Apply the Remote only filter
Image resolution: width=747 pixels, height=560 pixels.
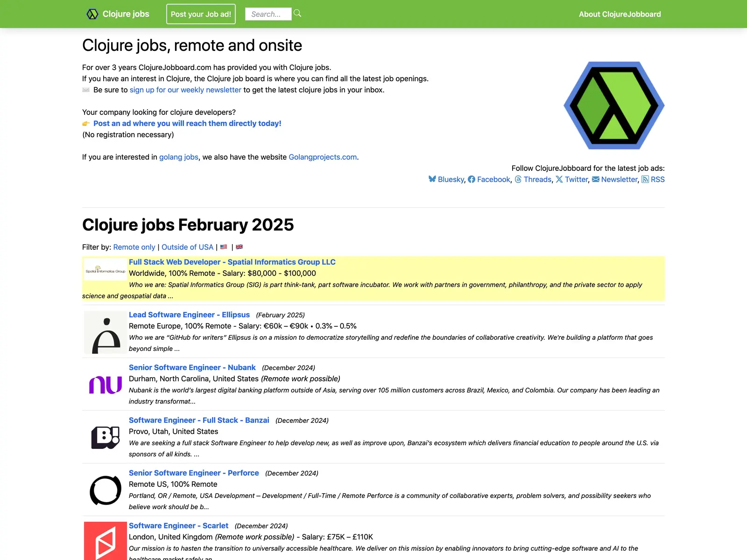click(134, 247)
